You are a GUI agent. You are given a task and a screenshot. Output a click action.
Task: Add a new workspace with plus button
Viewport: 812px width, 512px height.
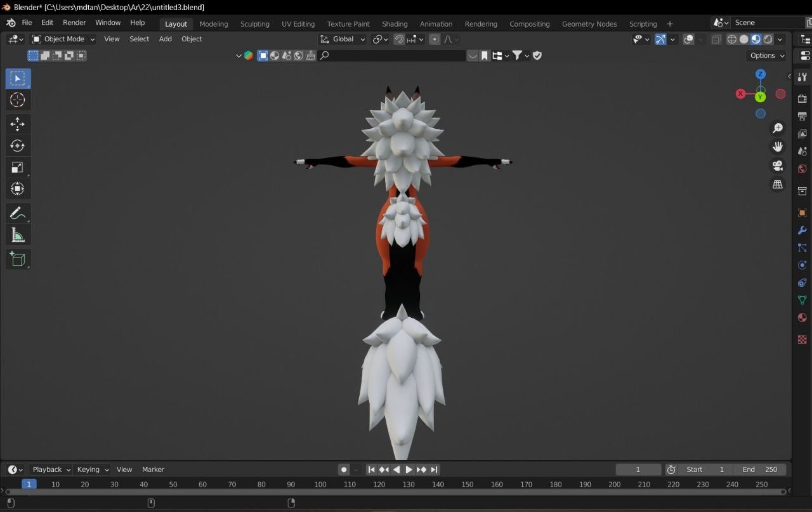coord(670,24)
